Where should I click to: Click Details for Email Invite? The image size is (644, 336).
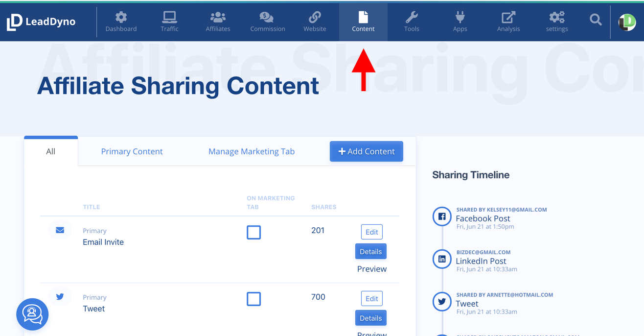point(371,251)
